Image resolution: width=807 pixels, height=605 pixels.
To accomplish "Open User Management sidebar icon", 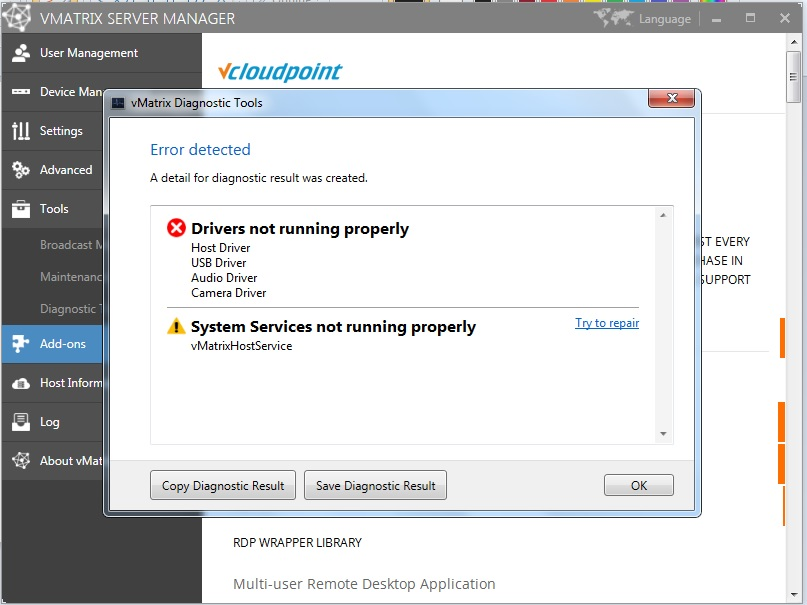I will pyautogui.click(x=21, y=53).
